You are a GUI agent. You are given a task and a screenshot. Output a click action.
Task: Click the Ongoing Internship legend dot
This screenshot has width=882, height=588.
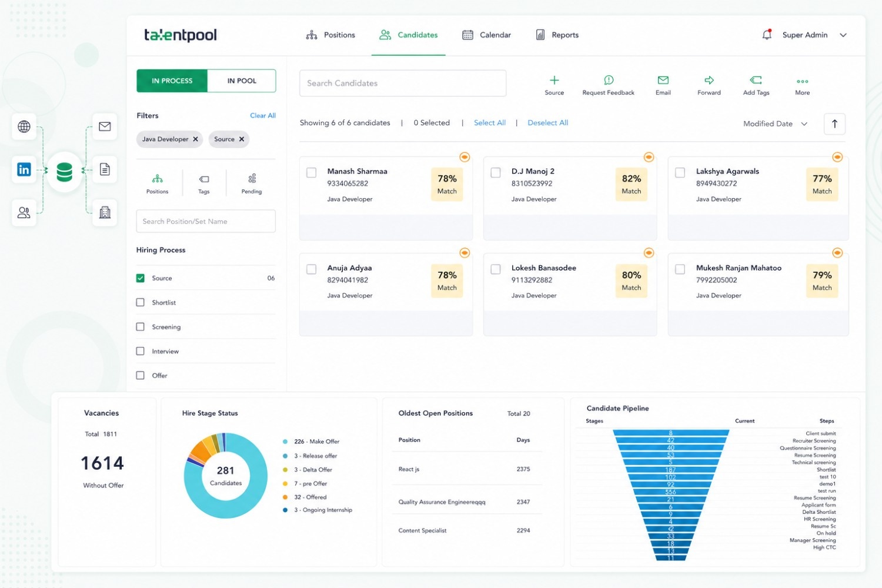coord(285,510)
